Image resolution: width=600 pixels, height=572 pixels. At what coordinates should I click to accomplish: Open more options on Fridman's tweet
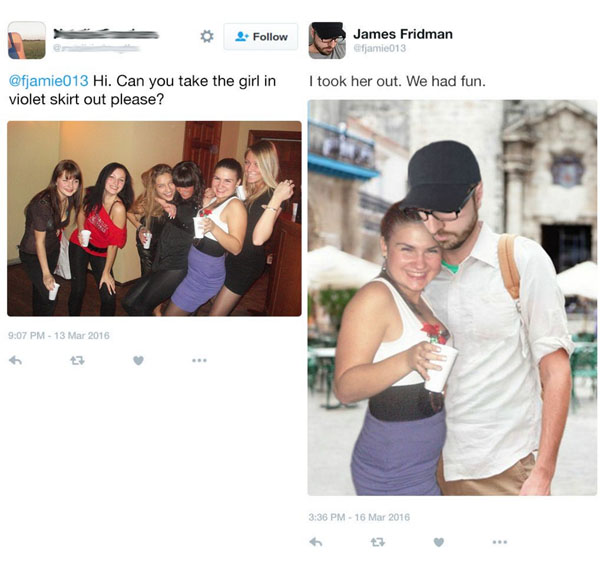(x=500, y=542)
